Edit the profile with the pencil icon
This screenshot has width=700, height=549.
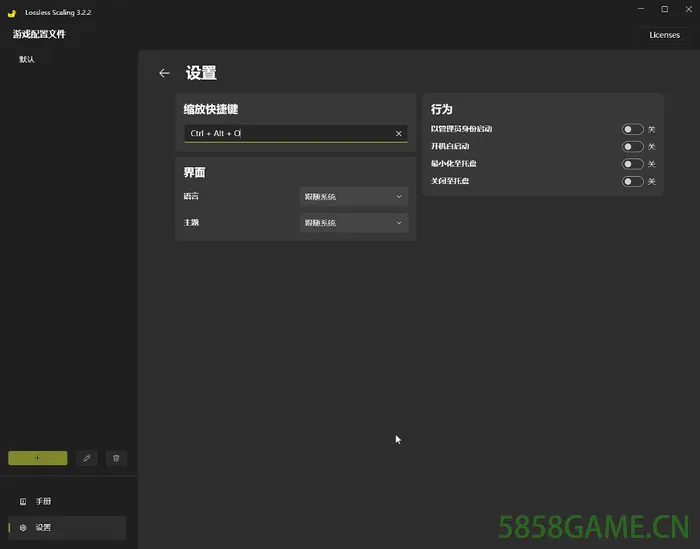[x=87, y=458]
